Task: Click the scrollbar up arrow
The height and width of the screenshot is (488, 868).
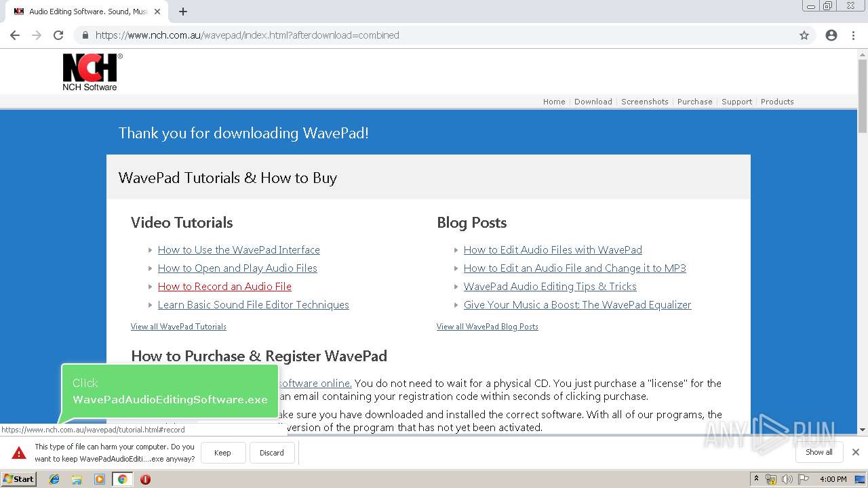Action: pos(863,54)
